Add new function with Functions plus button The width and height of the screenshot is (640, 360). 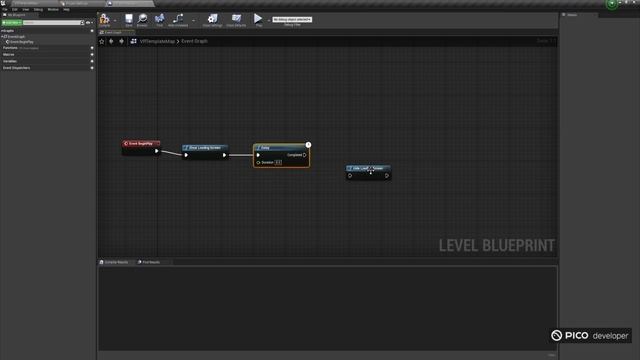(x=92, y=48)
